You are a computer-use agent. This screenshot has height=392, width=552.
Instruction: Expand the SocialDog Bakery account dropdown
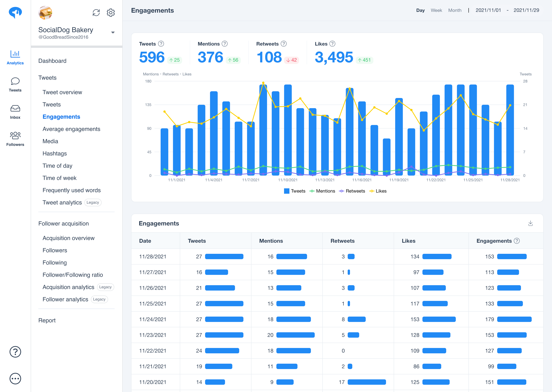click(x=113, y=32)
